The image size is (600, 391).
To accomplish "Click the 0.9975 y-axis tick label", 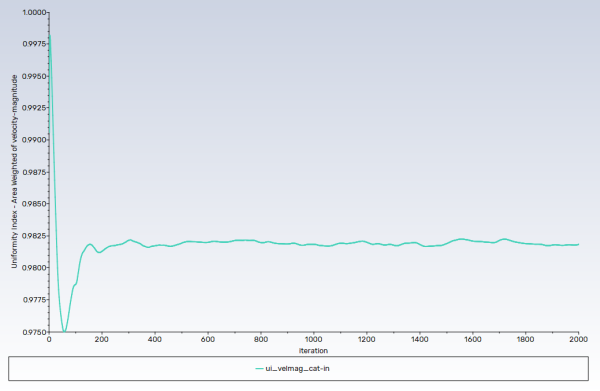I will (34, 44).
